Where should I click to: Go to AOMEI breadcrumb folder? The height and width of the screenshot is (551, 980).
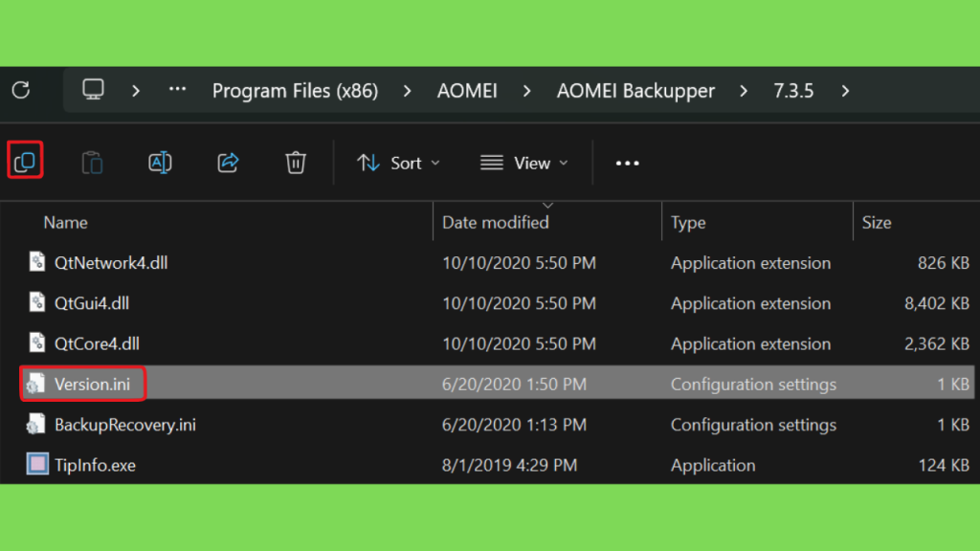click(x=467, y=91)
